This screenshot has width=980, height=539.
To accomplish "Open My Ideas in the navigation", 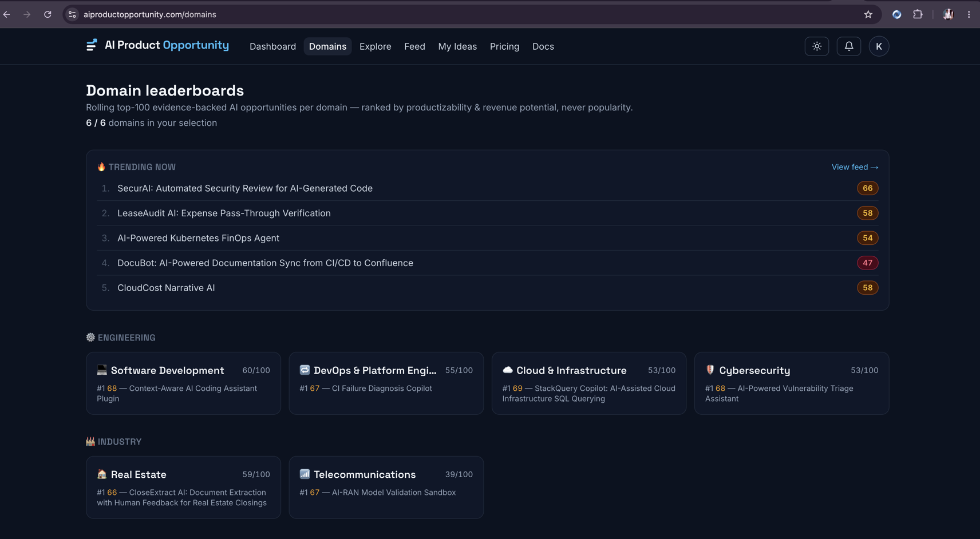I will pyautogui.click(x=457, y=46).
